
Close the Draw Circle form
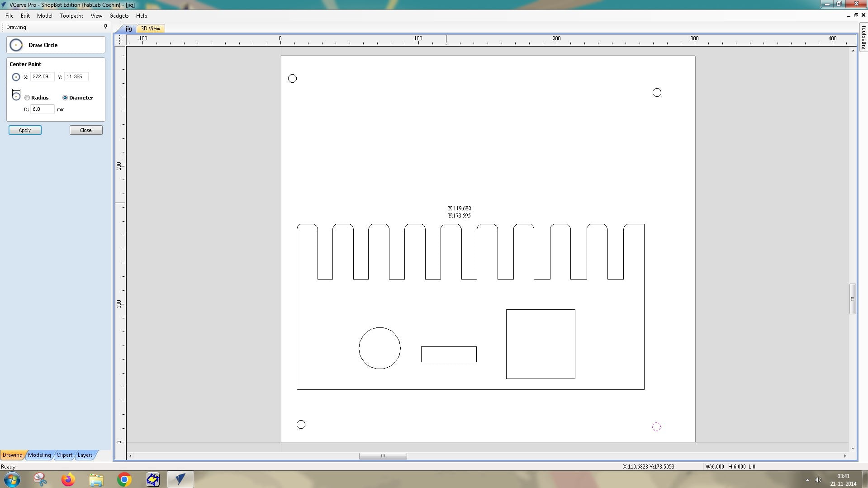(86, 130)
